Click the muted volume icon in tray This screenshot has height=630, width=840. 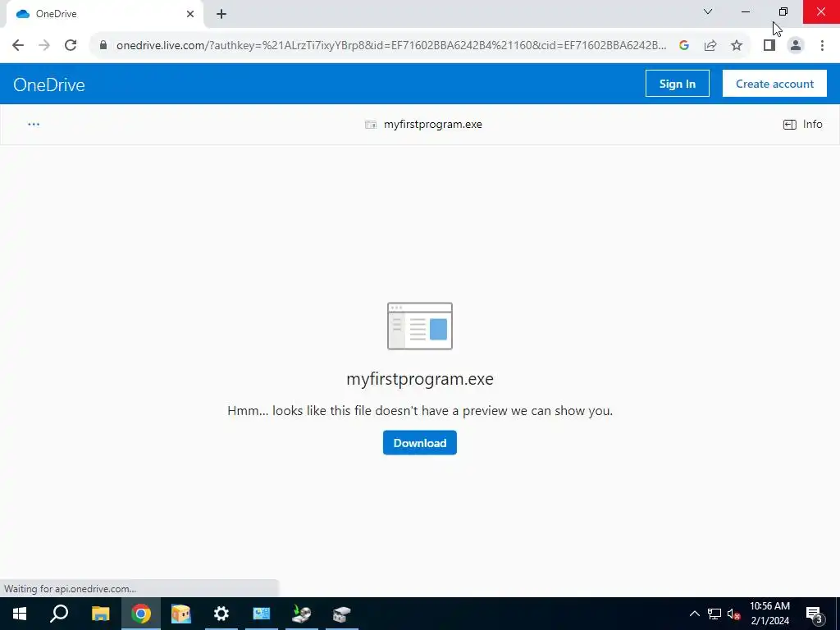(733, 614)
